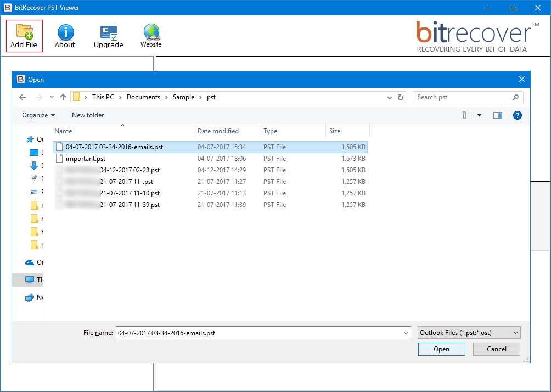551x392 pixels.
Task: Sort by the Date modified column header
Action: pyautogui.click(x=227, y=131)
